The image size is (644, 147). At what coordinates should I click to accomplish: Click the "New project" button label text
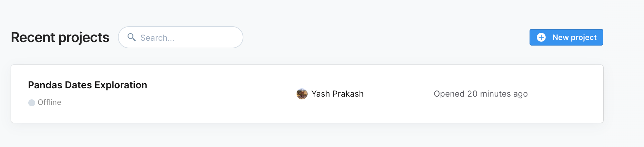tap(574, 37)
